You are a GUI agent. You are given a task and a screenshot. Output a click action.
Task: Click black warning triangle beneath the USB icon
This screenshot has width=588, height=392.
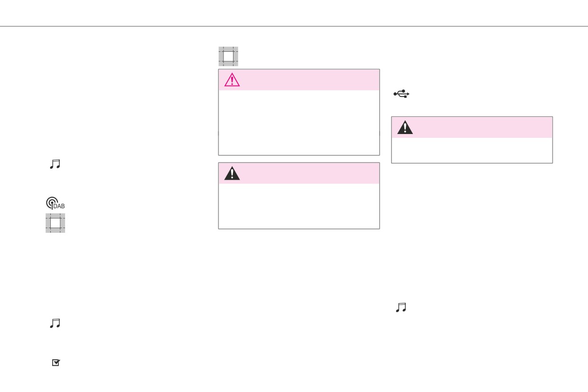click(x=405, y=127)
